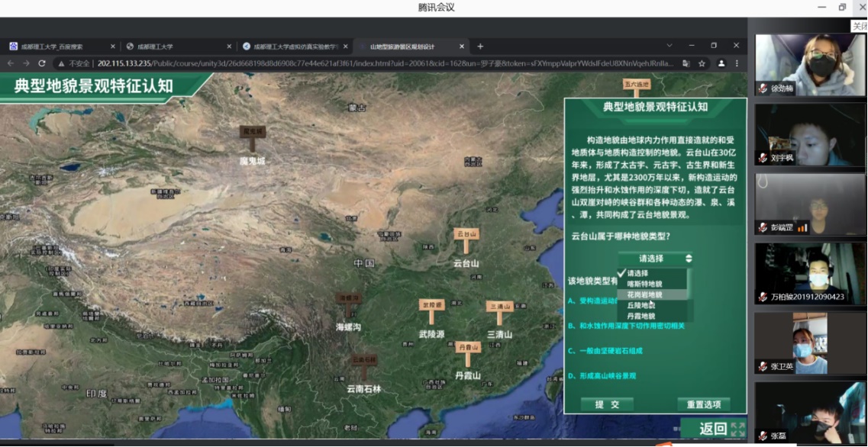Image resolution: width=868 pixels, height=447 pixels.
Task: Click the 重置选项 reset button
Action: tap(704, 404)
